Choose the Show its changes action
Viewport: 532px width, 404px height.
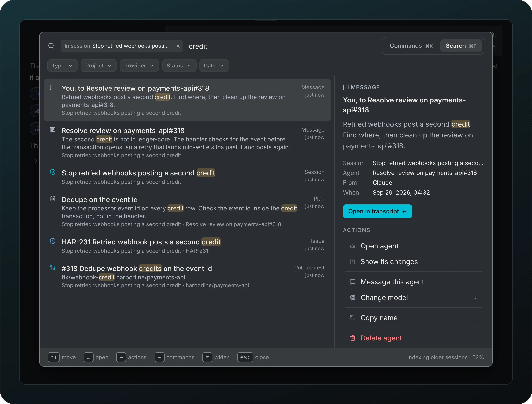pyautogui.click(x=413, y=262)
